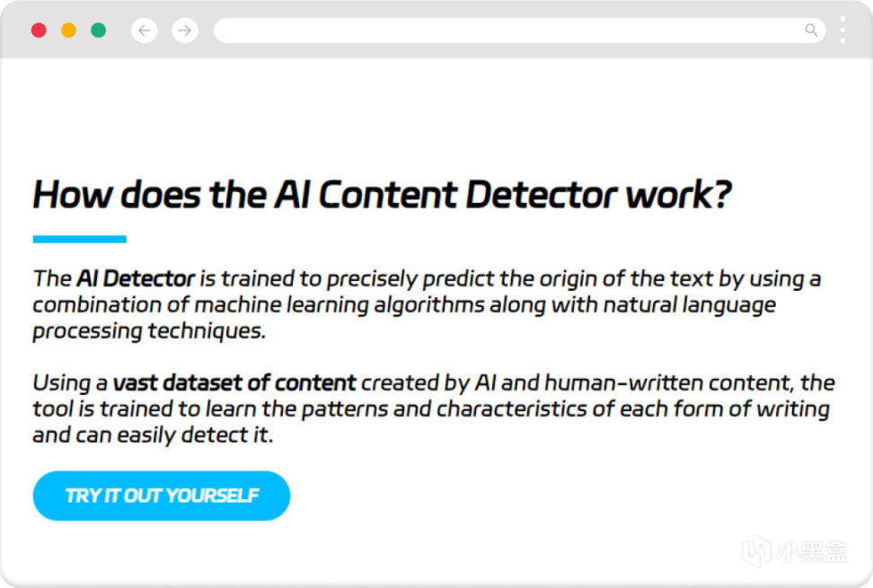Click the magnifier search icon in address bar
The width and height of the screenshot is (873, 588).
click(x=811, y=31)
